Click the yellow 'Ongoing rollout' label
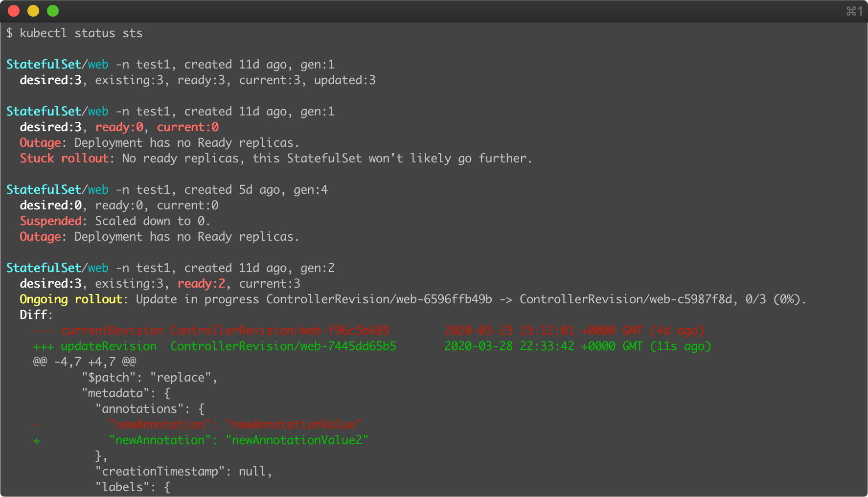 [x=71, y=299]
